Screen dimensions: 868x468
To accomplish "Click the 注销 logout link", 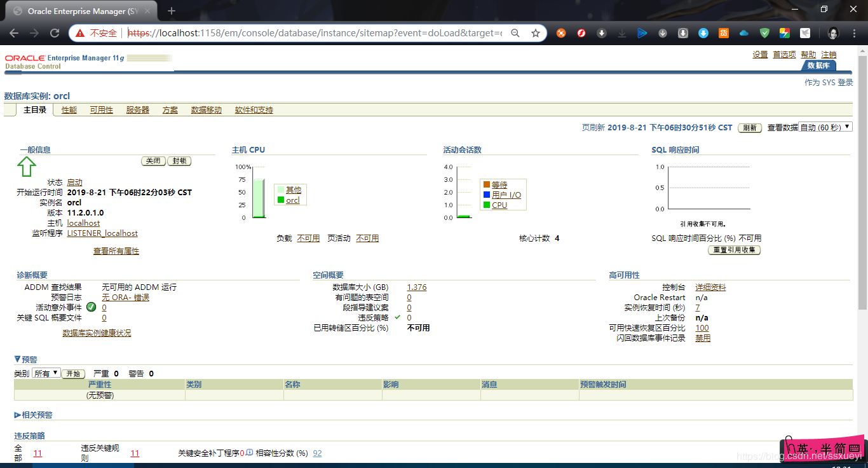I will (x=829, y=55).
